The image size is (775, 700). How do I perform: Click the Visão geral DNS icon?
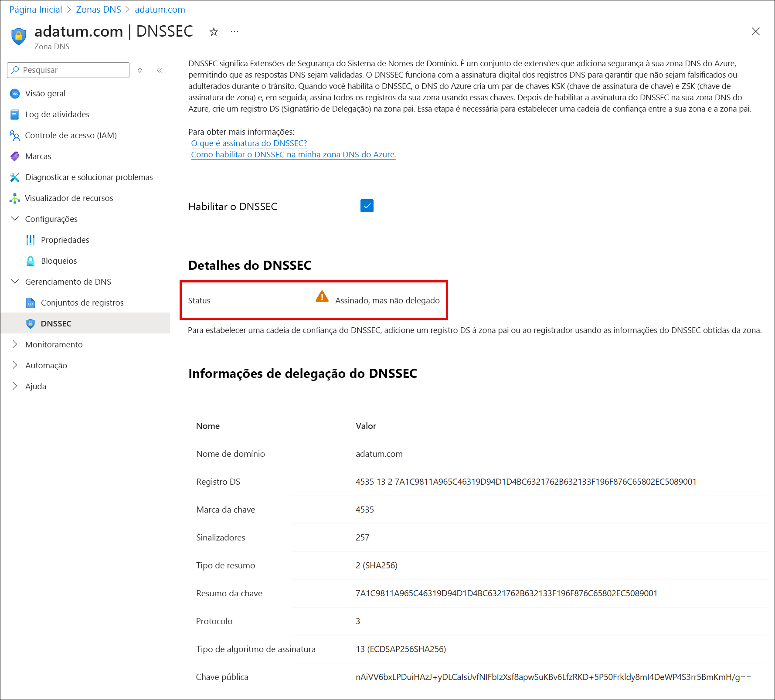click(15, 94)
